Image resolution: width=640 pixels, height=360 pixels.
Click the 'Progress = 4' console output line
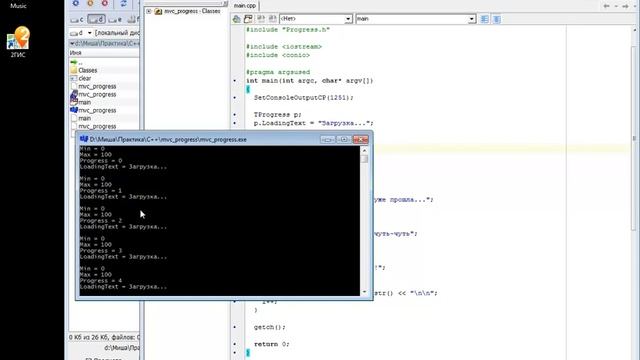point(101,281)
